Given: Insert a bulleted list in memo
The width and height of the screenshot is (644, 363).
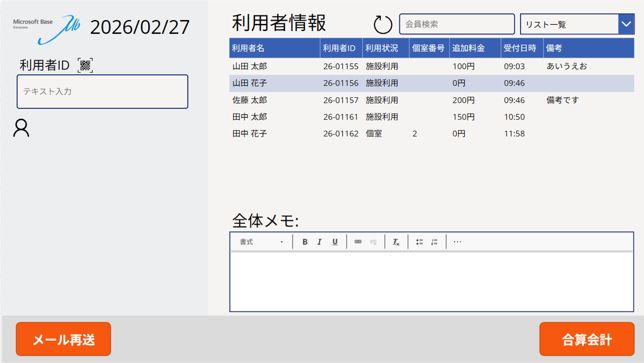Looking at the screenshot, I should pos(419,242).
